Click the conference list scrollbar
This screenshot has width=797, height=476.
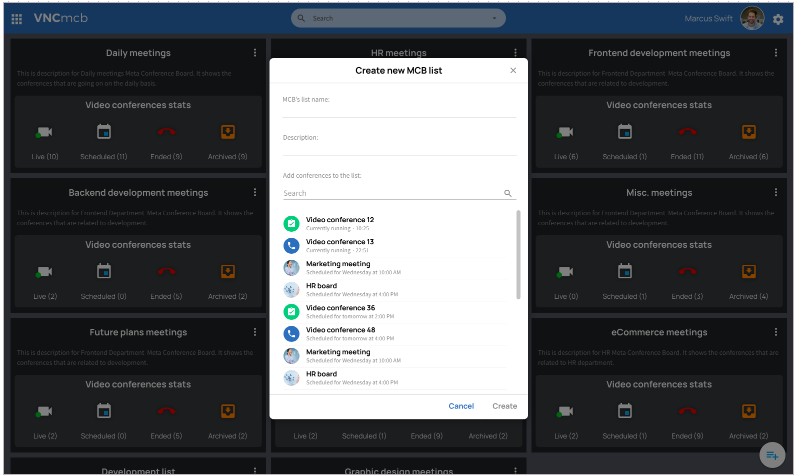point(518,255)
